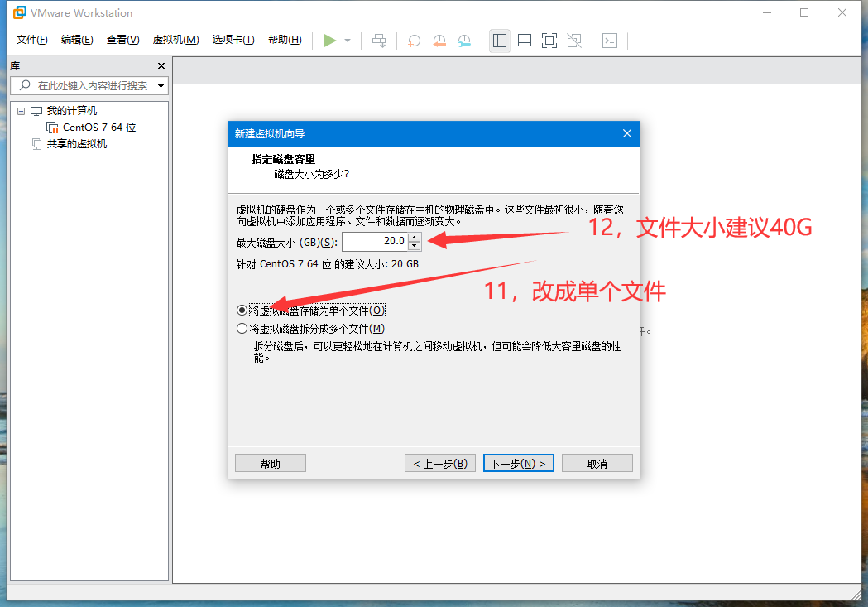Click the < 上一步(B) button

440,464
